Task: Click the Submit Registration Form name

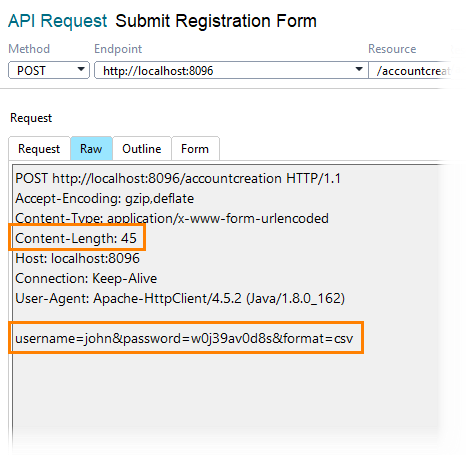Action: (216, 21)
